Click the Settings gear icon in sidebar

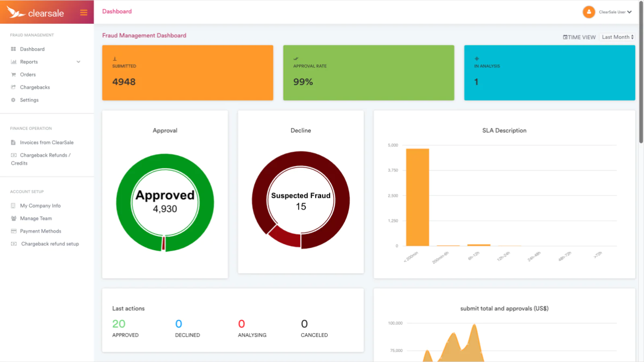pyautogui.click(x=13, y=100)
